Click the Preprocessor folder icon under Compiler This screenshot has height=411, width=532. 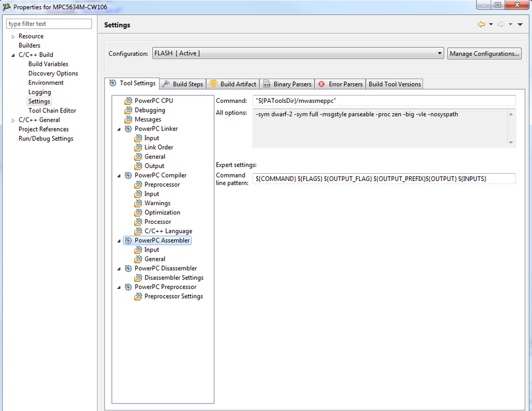(x=138, y=184)
